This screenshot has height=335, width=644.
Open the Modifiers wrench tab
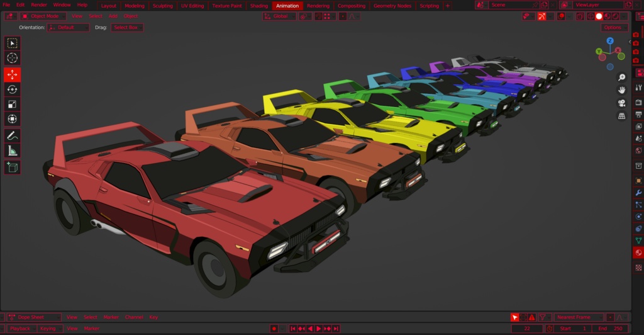point(638,193)
